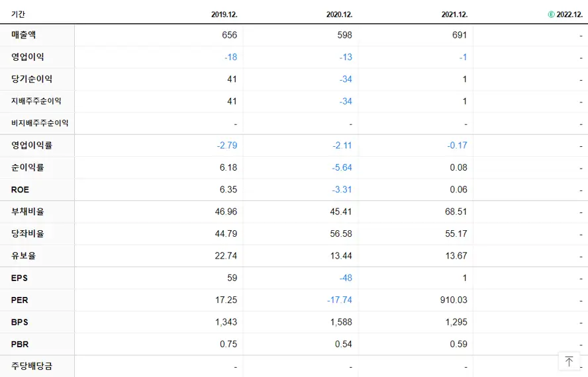Screen dimensions: 588x377
Task: Click the 영업이익 value -18
Action: (x=231, y=58)
